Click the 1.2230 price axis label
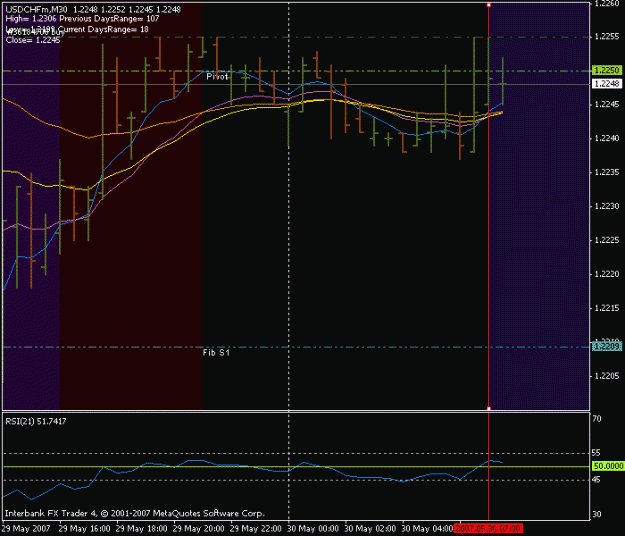This screenshot has height=536, width=625. coord(607,206)
